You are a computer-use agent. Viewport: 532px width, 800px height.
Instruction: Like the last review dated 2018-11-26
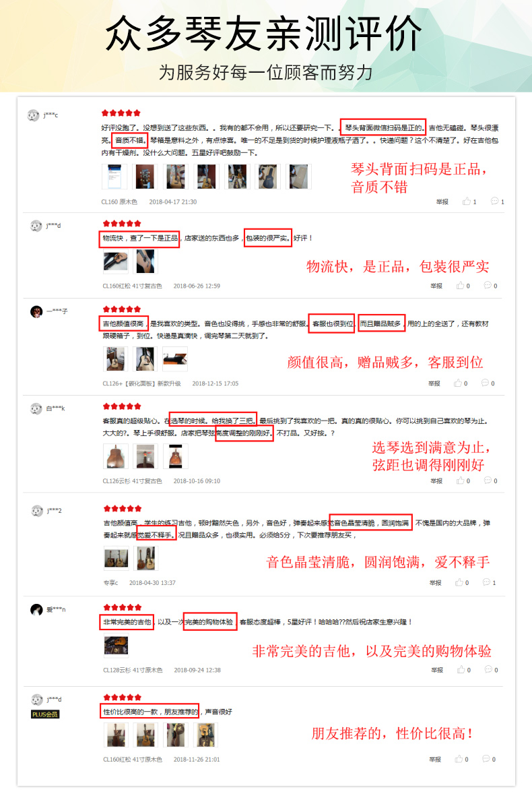click(x=459, y=759)
